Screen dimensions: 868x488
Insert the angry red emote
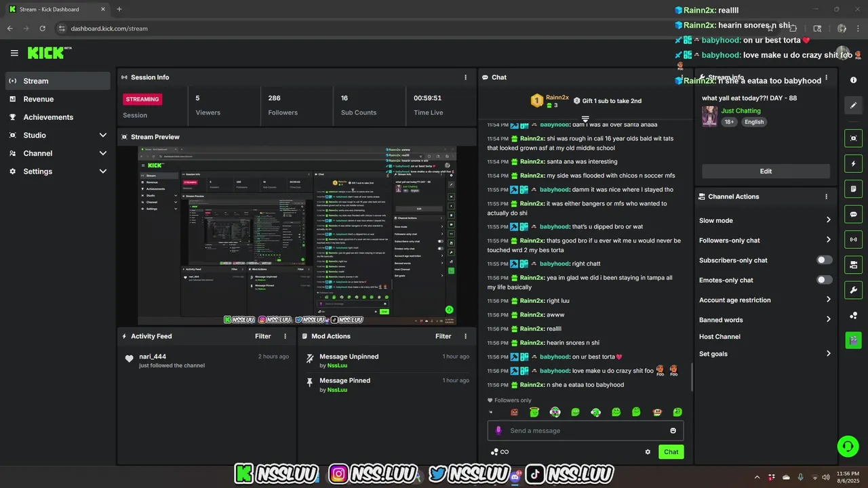click(515, 412)
